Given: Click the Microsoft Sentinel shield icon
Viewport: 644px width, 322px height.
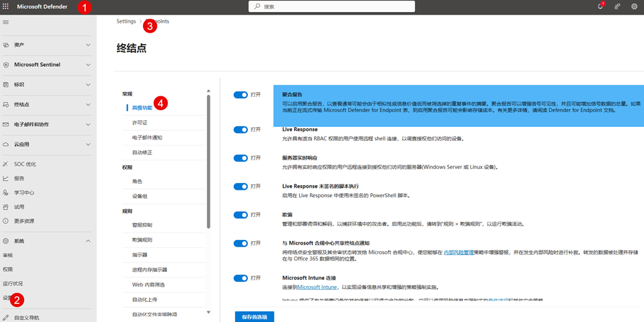Looking at the screenshot, I should (x=6, y=65).
